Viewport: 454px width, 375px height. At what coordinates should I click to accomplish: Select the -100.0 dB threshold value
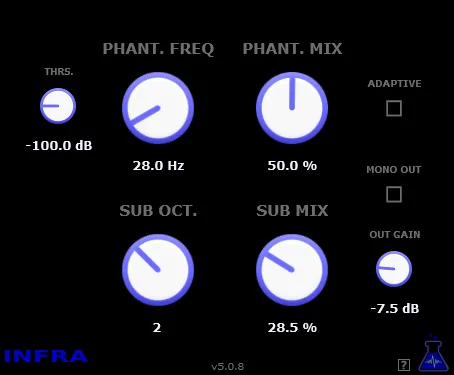(x=59, y=146)
